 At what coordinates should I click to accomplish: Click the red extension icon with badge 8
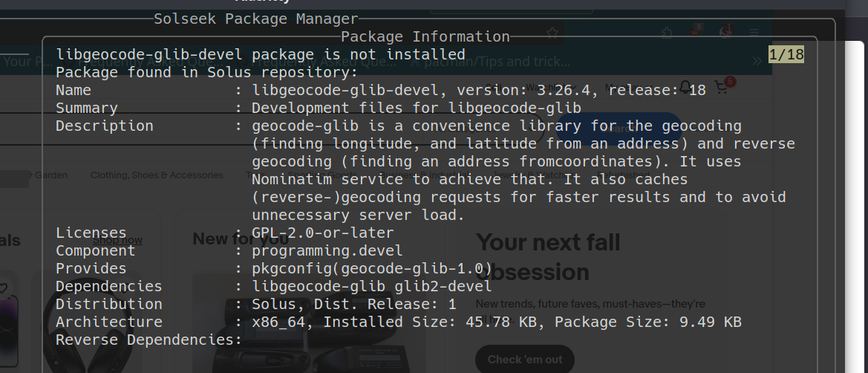(x=696, y=31)
